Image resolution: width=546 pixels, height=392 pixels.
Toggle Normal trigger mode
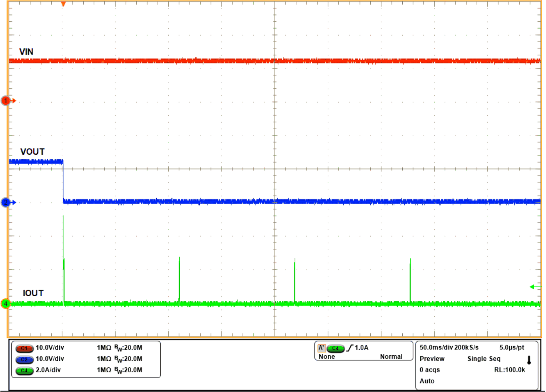391,356
